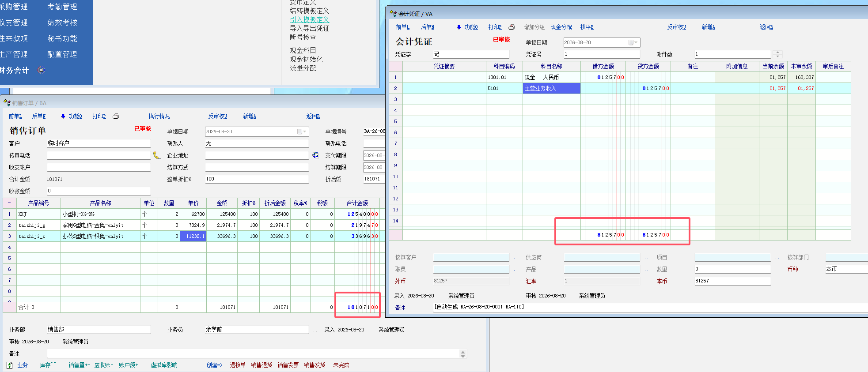The width and height of the screenshot is (868, 372).
Task: Click the 销售发票 link at sales order bottom
Action: pos(288,365)
